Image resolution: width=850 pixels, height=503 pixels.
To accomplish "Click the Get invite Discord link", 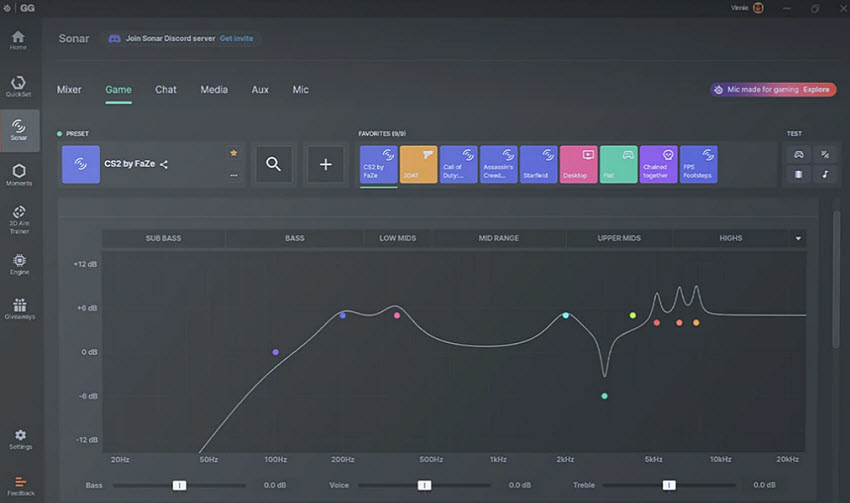I will pyautogui.click(x=236, y=38).
